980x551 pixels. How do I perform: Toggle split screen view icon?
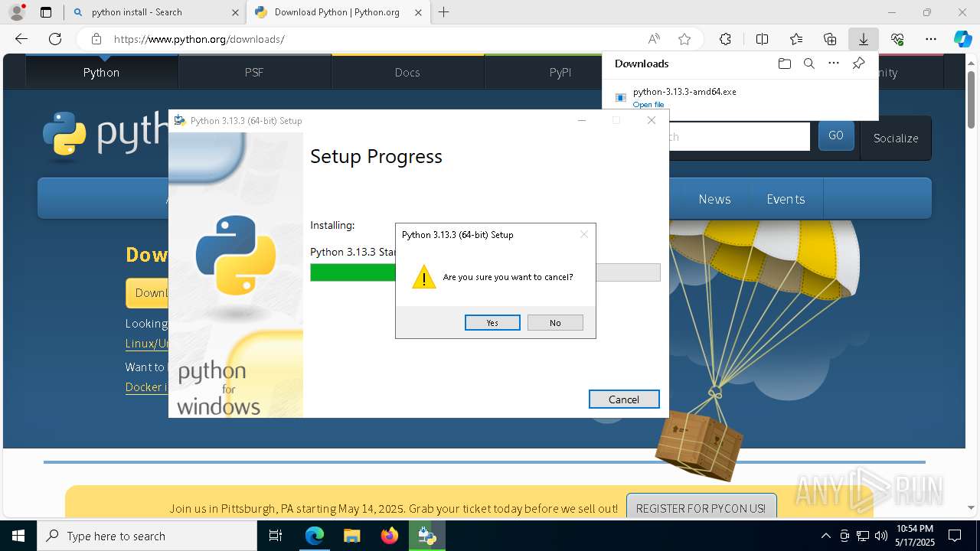[x=763, y=39]
